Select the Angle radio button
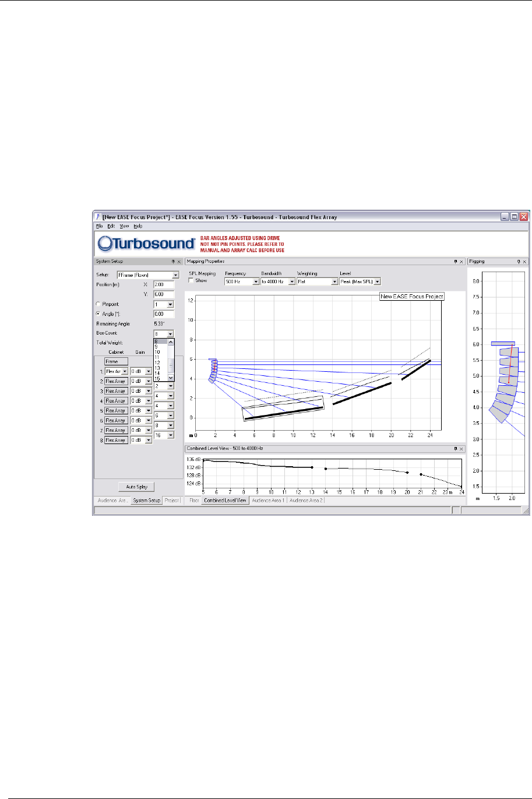Image resolution: width=532 pixels, height=799 pixels. 98,314
